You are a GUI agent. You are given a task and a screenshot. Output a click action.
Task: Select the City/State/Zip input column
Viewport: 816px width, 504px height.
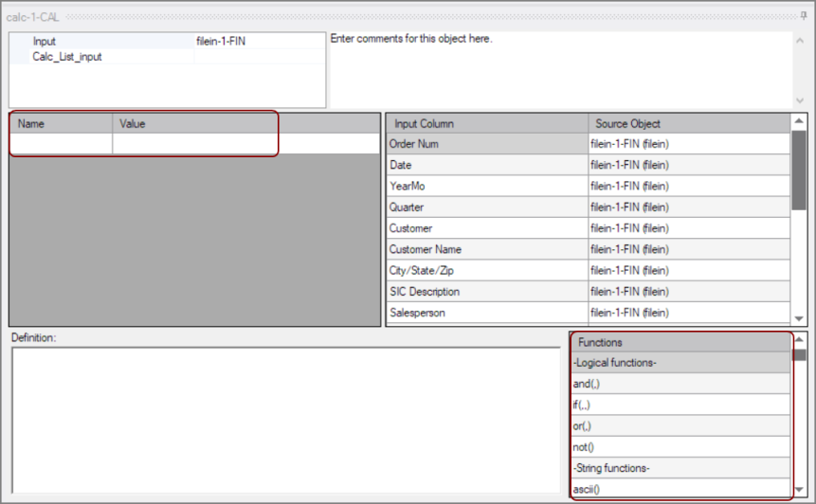tap(487, 270)
